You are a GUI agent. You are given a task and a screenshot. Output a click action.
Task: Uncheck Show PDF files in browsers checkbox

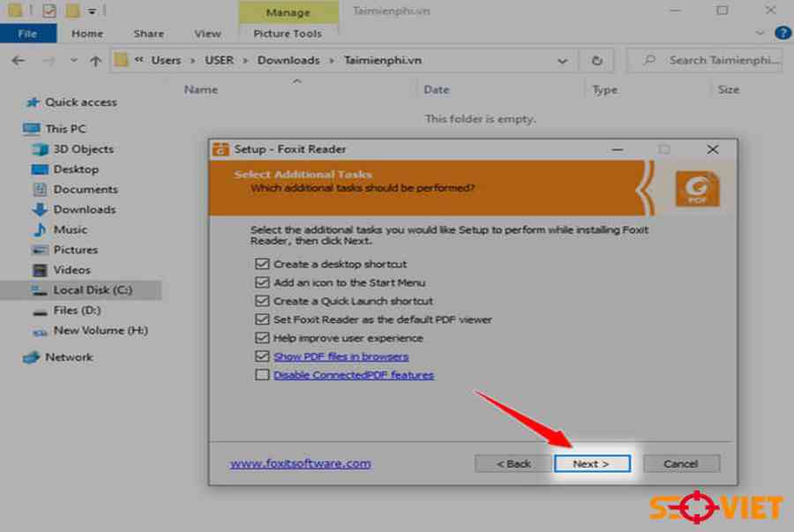click(x=262, y=356)
